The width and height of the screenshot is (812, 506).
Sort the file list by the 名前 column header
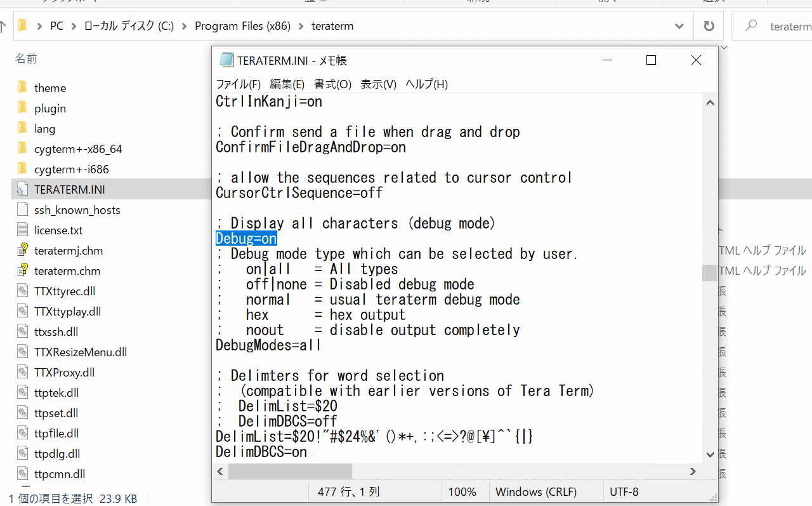(x=26, y=59)
